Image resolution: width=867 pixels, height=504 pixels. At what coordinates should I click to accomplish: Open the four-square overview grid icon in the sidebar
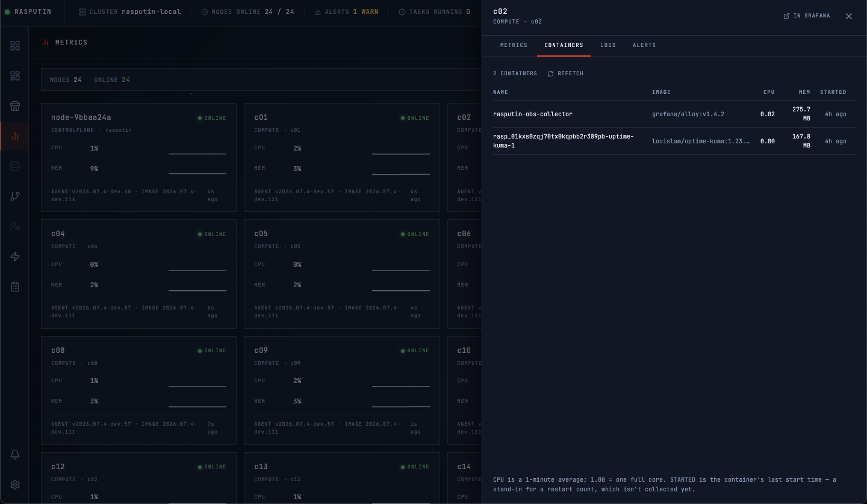click(15, 46)
